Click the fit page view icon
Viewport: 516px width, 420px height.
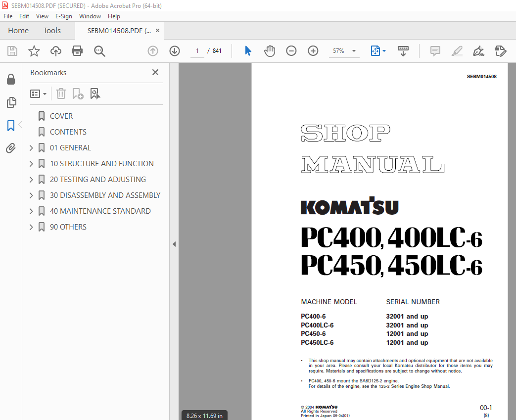coord(375,51)
